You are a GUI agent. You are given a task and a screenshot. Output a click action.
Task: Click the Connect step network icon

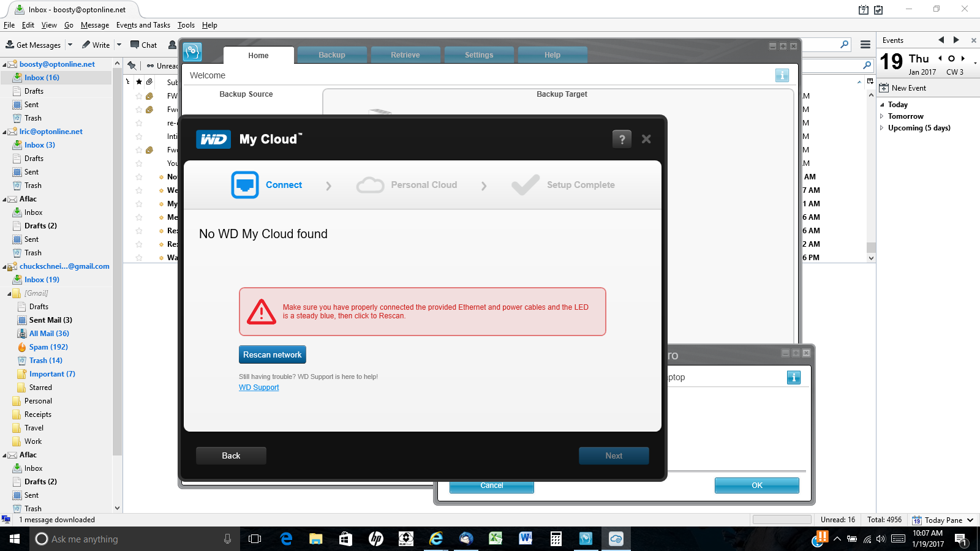tap(245, 185)
